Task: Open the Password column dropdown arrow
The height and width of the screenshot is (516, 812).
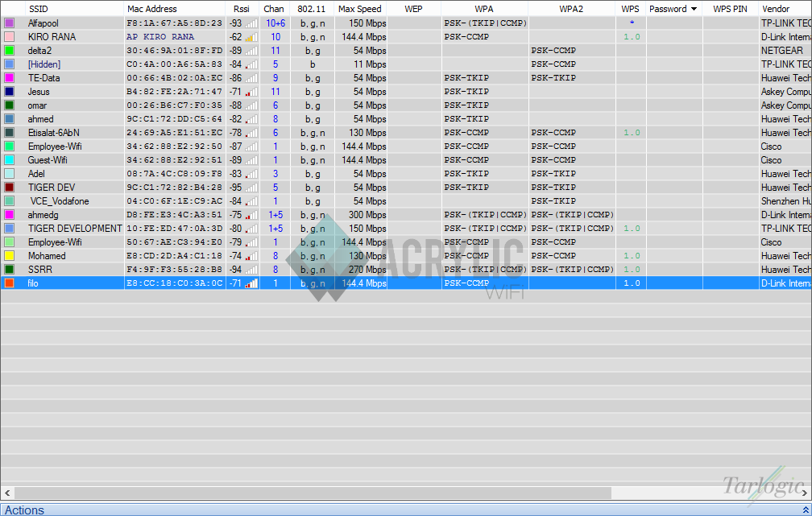Action: [x=694, y=9]
